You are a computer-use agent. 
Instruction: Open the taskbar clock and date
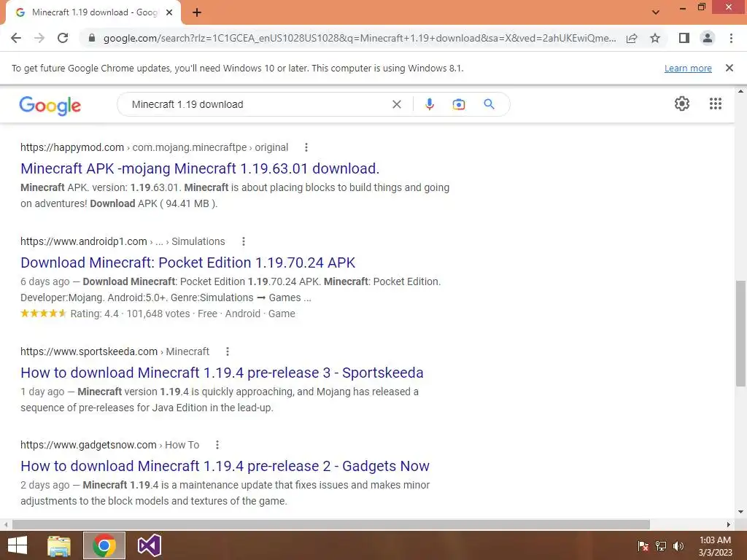(x=715, y=546)
